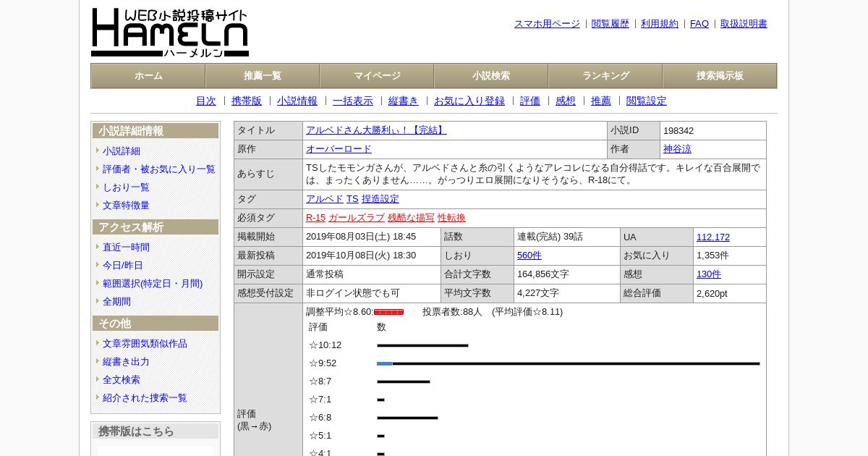Open 直近一時間 access analysis link
868x456 pixels.
[126, 248]
